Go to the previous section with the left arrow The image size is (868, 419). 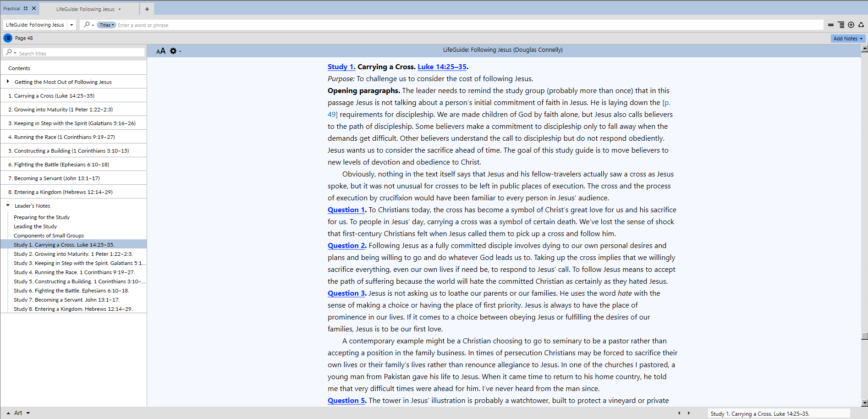(x=679, y=413)
